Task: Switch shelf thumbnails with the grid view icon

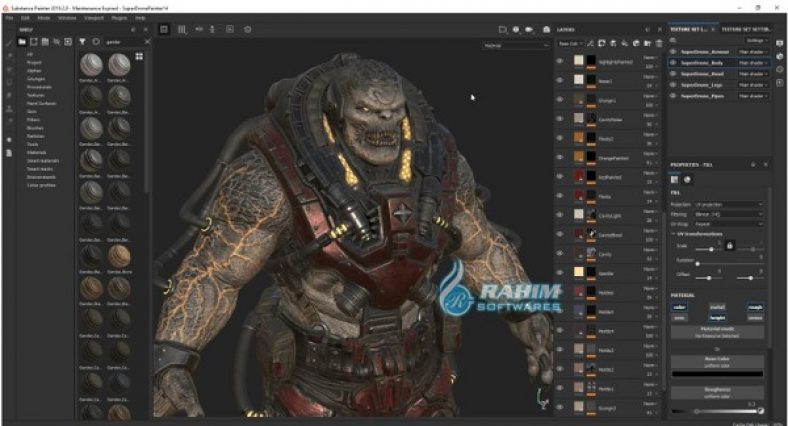Action: (138, 57)
